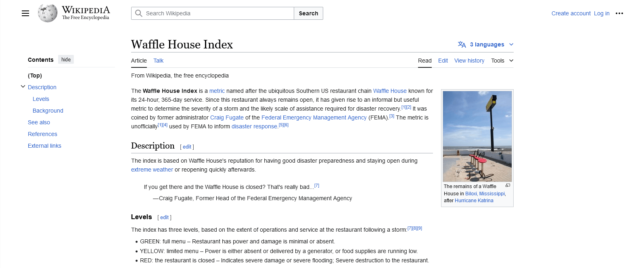Select the Read tab
The width and height of the screenshot is (644, 268).
[x=425, y=61]
